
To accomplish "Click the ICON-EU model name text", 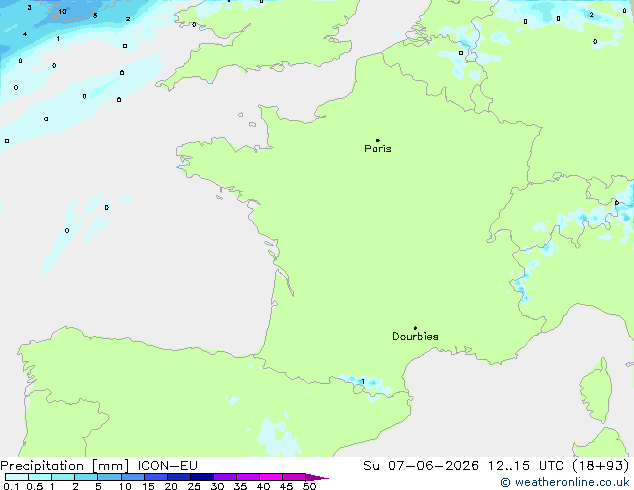I will click(x=167, y=466).
